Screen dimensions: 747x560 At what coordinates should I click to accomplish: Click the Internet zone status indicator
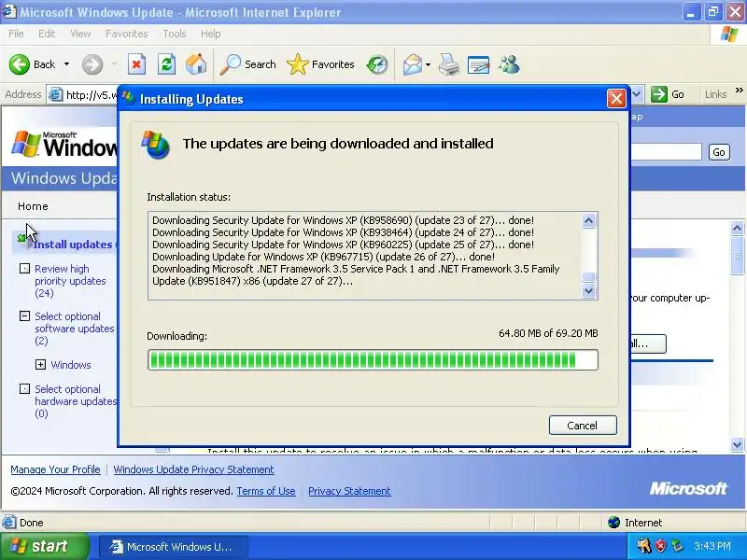point(635,523)
